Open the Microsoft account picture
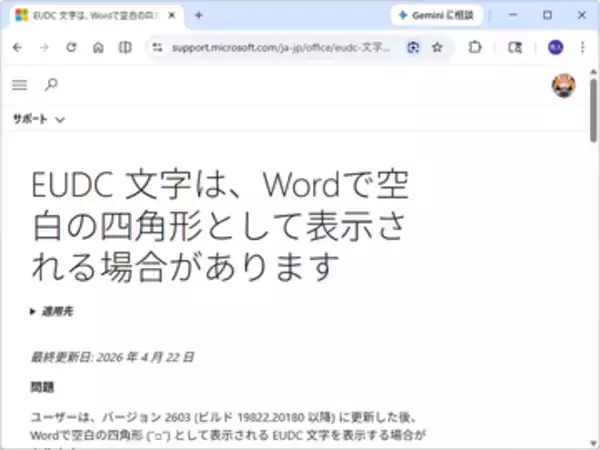Image resolution: width=600 pixels, height=450 pixels. 564,85
